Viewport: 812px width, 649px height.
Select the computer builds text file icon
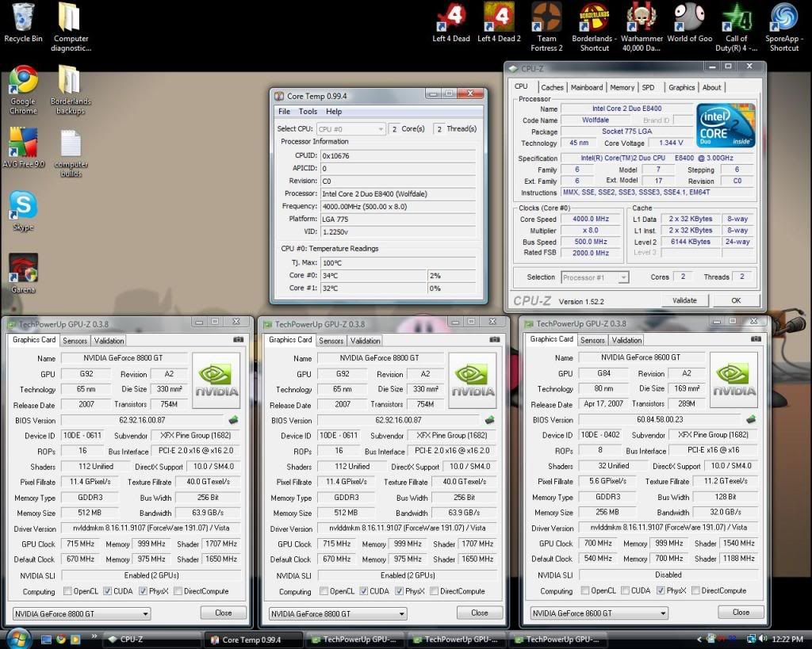pos(71,153)
